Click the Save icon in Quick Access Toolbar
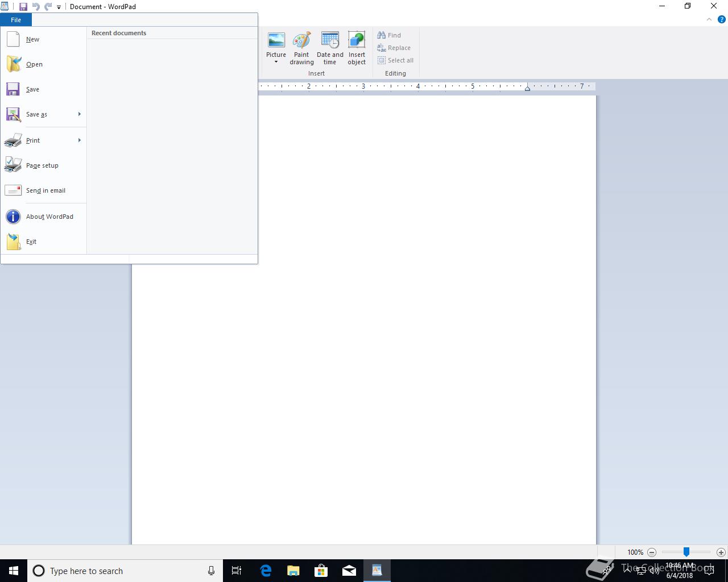728x582 pixels. 23,7
